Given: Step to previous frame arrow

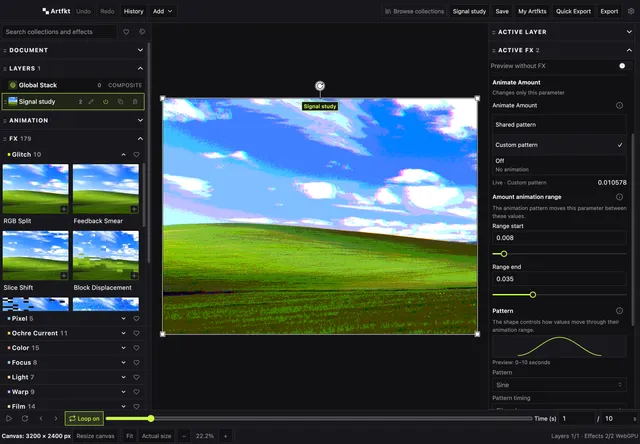Looking at the screenshot, I should (41, 418).
